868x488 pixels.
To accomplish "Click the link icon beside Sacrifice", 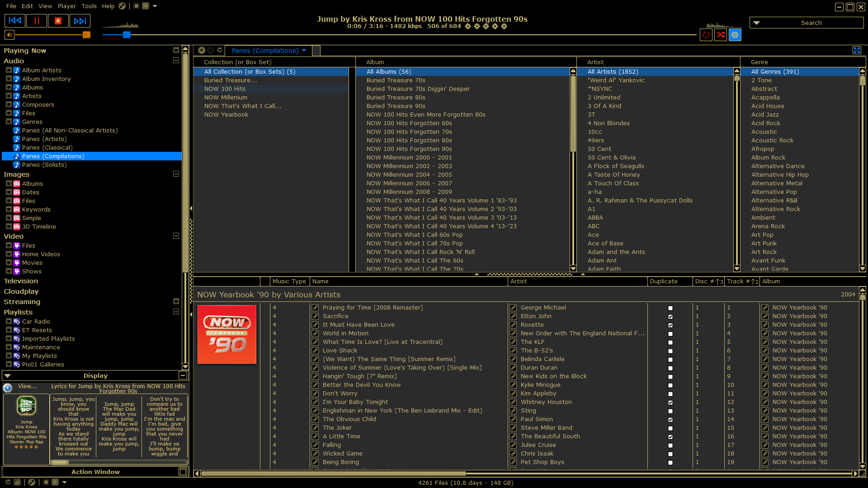I will 315,316.
